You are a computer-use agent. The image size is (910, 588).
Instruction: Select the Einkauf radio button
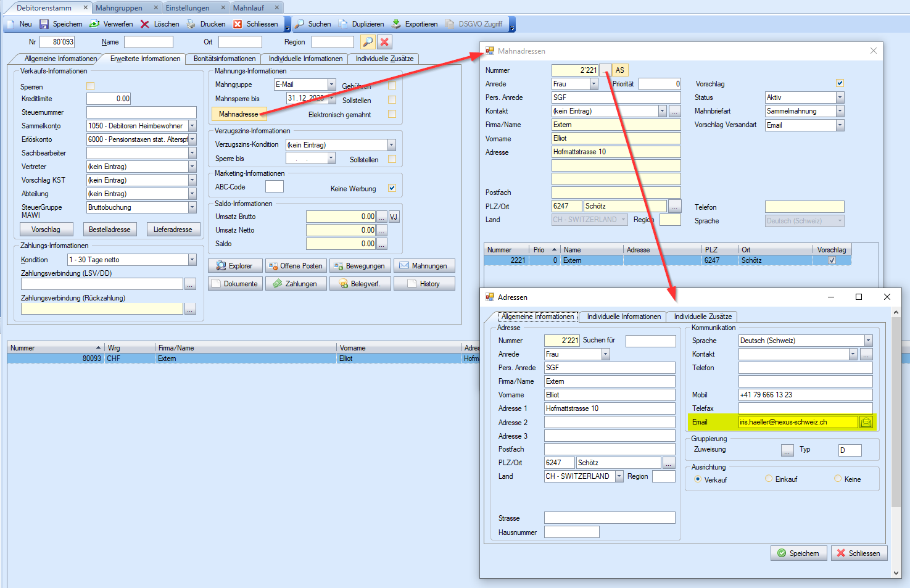(769, 479)
